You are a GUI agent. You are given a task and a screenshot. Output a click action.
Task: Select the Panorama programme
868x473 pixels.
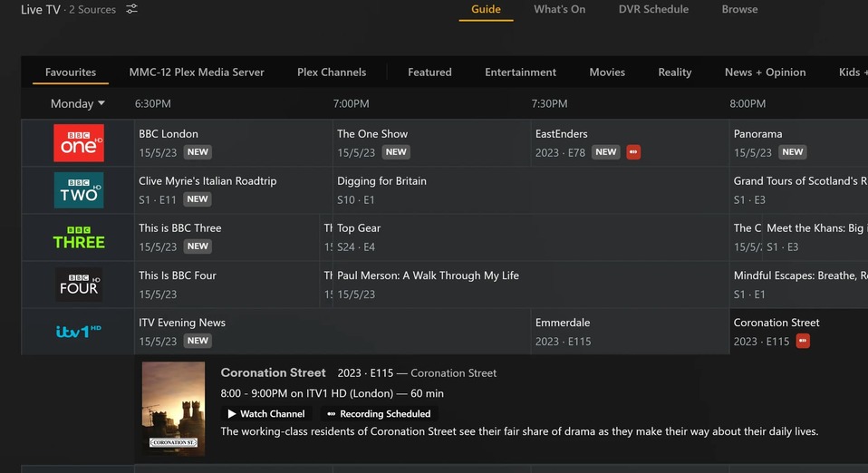799,143
